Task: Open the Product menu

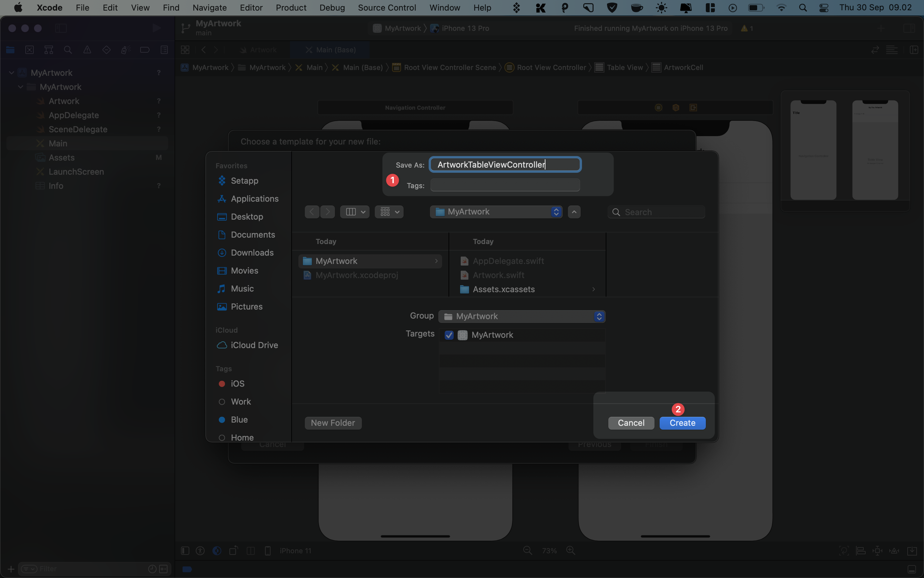Action: click(x=291, y=8)
